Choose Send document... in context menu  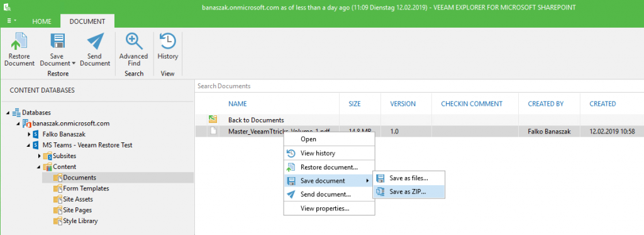coord(330,194)
